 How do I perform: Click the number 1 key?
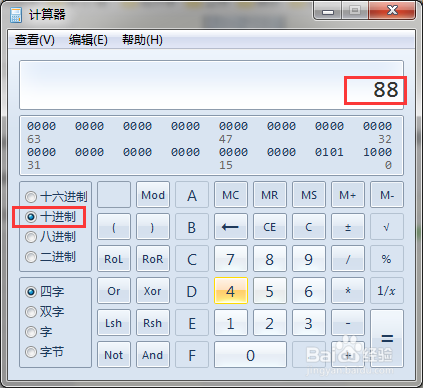(x=231, y=323)
